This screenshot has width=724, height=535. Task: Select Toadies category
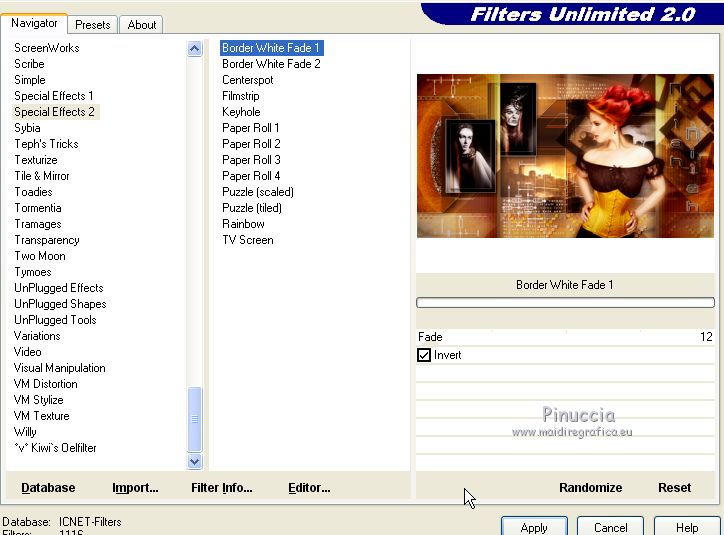[x=33, y=192]
